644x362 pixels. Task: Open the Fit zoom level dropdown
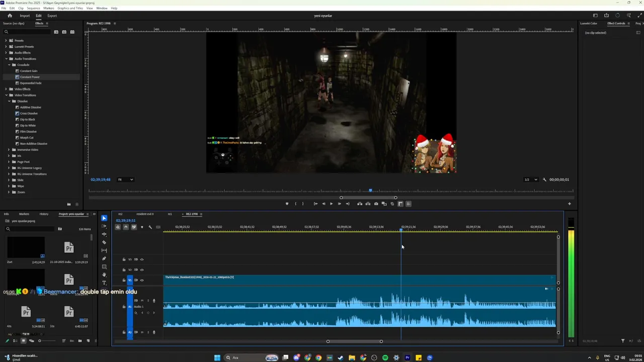click(x=125, y=179)
